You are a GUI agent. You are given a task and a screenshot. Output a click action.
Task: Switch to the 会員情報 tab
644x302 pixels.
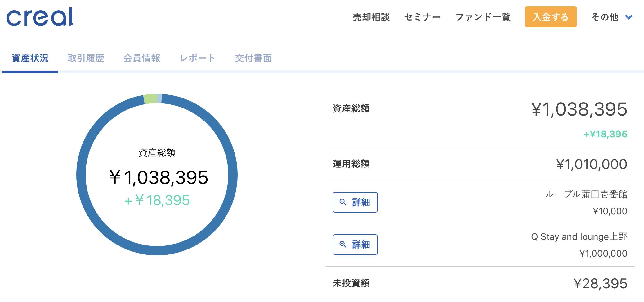point(142,58)
